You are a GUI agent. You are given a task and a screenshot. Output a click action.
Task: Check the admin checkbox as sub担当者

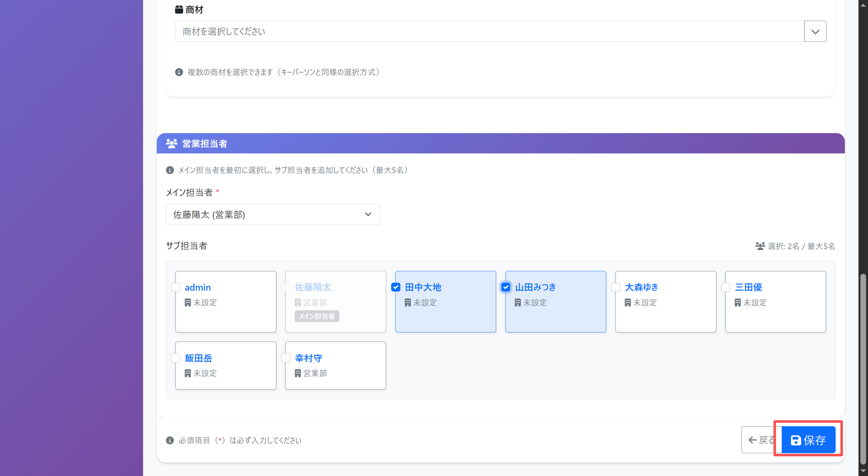[x=176, y=287]
